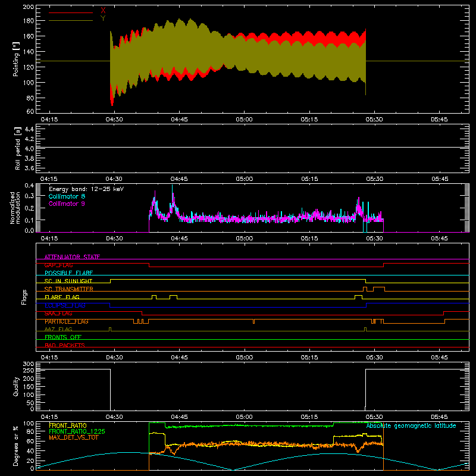Click the 3.8 tick on Roll period axis
476x476 pixels.
pyautogui.click(x=29, y=158)
